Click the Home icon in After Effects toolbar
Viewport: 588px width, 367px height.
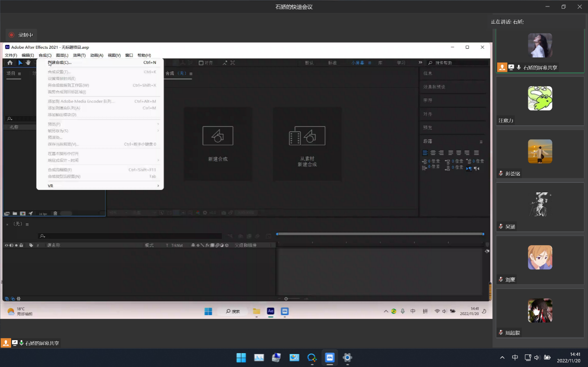[x=10, y=63]
